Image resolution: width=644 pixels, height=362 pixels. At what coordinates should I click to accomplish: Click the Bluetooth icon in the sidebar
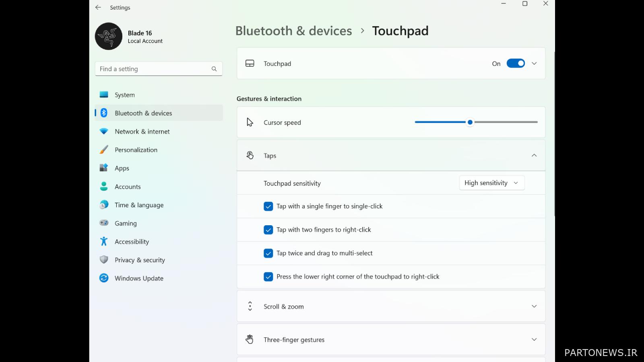pos(104,113)
